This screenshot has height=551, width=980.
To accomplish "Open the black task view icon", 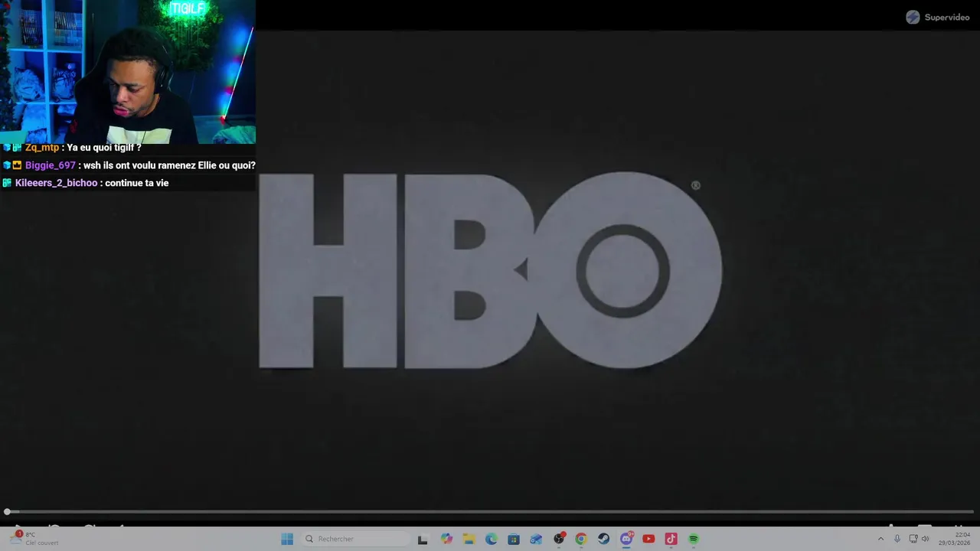I will click(423, 539).
